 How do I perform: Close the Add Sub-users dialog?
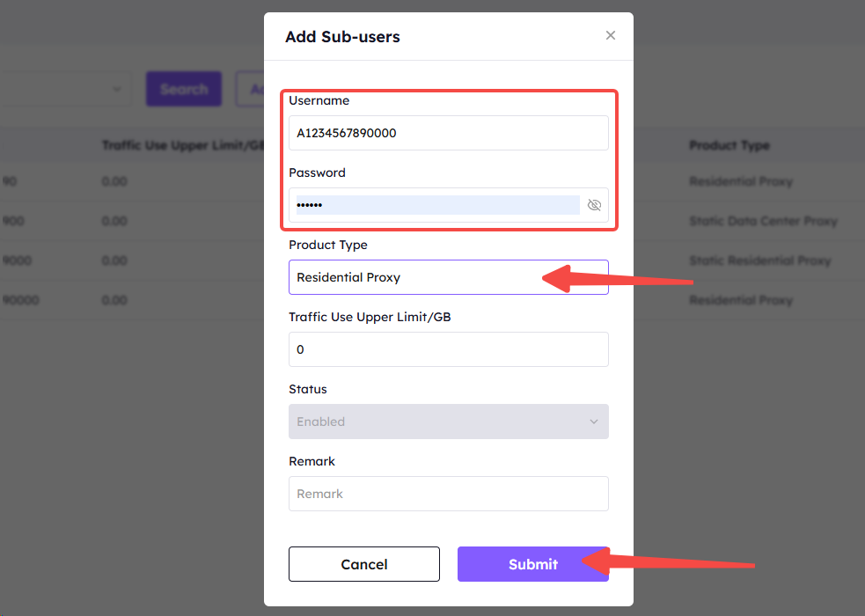611,36
